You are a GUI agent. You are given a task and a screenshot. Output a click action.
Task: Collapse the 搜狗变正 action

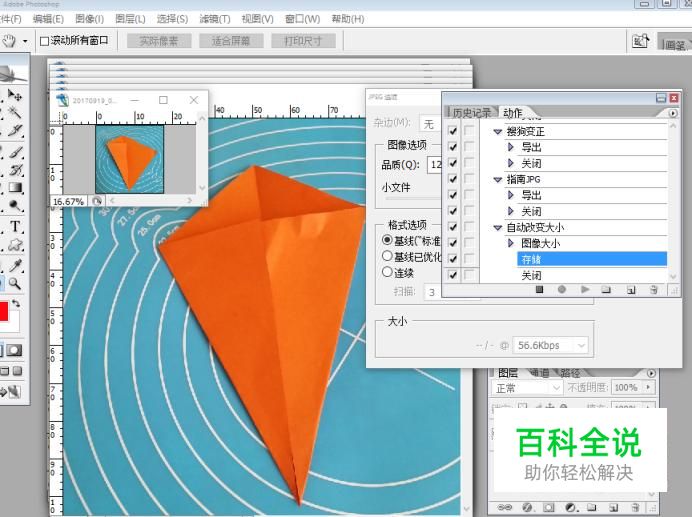click(x=498, y=132)
